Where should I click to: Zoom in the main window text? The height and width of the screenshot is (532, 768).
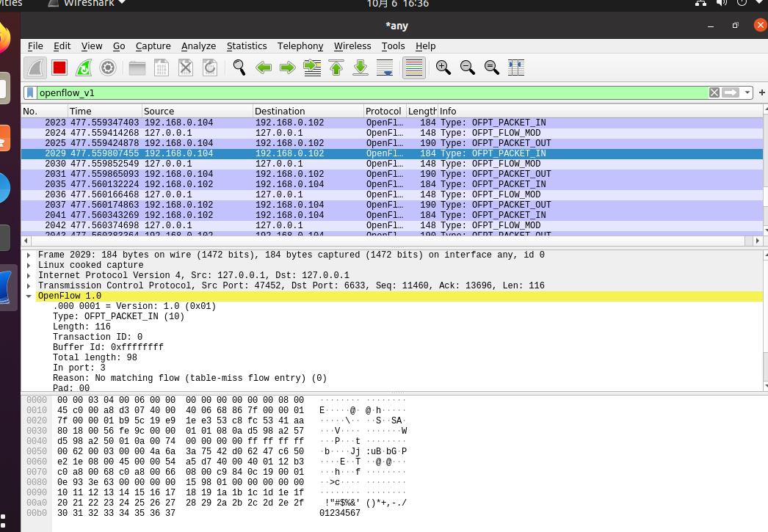(x=443, y=68)
